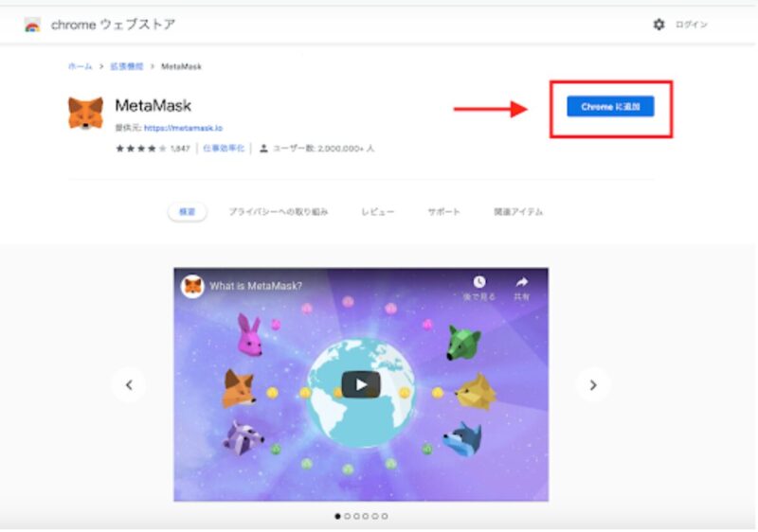Open the サポート support tab
Screen dimensions: 758x532
443,212
